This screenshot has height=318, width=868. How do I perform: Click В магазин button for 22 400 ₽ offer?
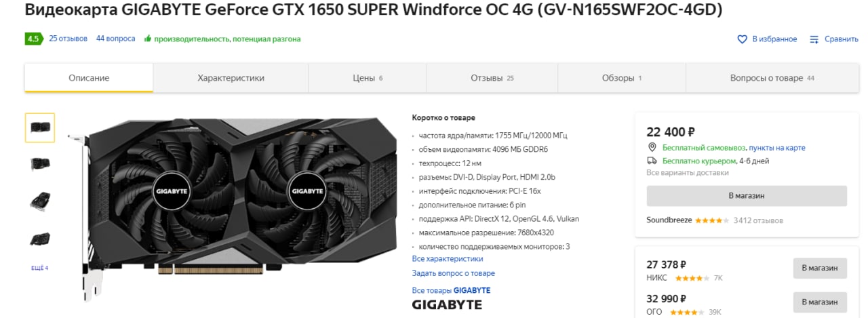tap(747, 196)
